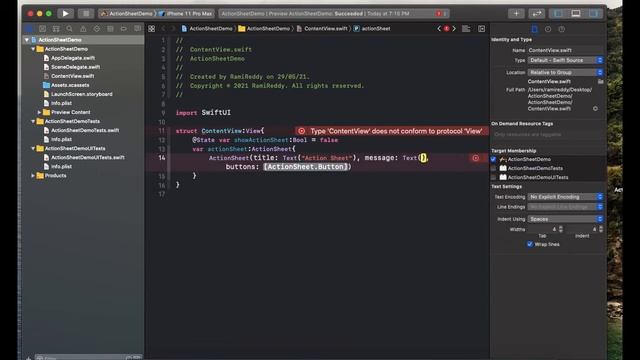This screenshot has width=640, height=360.
Task: Open the Report navigator
Action: pos(137,29)
